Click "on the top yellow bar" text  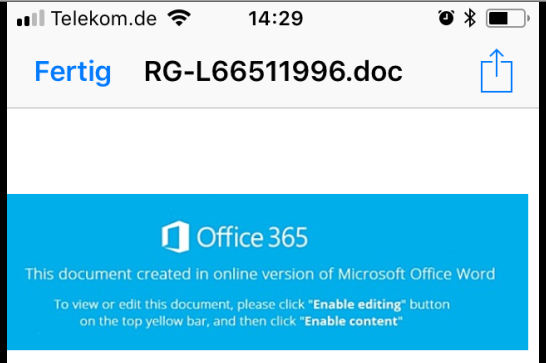tap(144, 321)
